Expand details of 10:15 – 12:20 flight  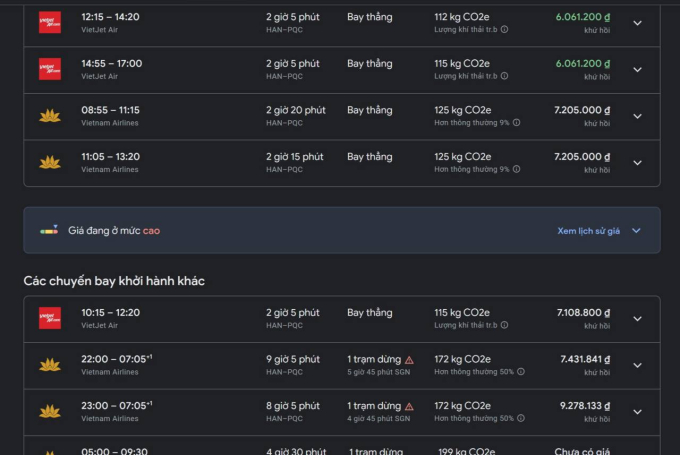pos(638,319)
